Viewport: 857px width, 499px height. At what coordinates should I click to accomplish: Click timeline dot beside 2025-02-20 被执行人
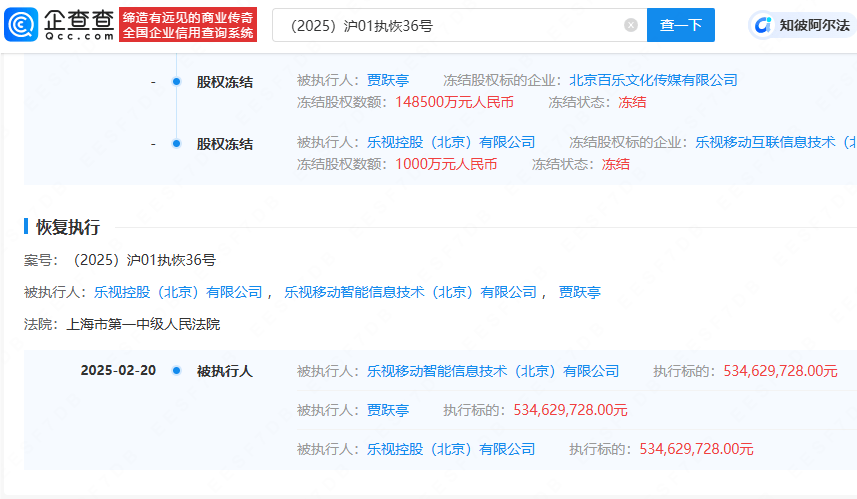coord(176,371)
